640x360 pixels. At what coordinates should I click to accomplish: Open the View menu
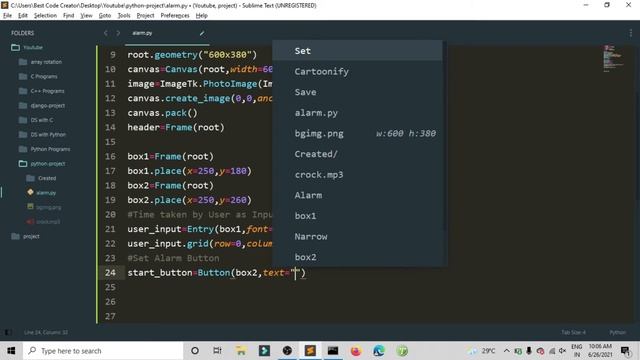click(x=86, y=16)
